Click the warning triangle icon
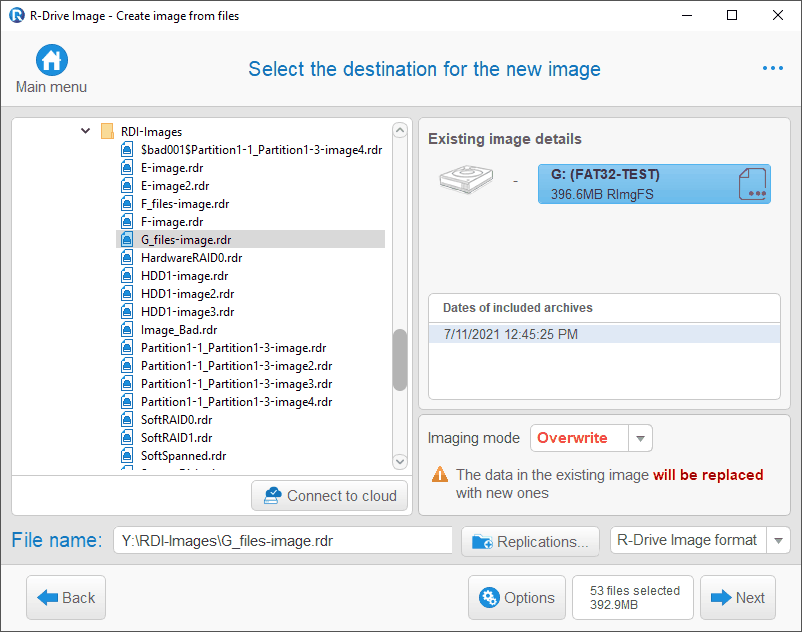Screen dimensions: 802x632 440,475
